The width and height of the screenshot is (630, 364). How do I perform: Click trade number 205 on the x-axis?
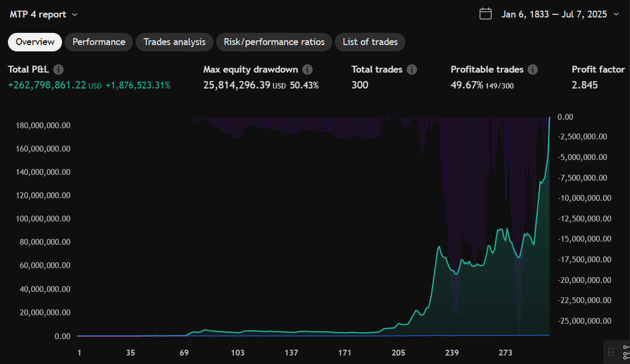tap(398, 353)
